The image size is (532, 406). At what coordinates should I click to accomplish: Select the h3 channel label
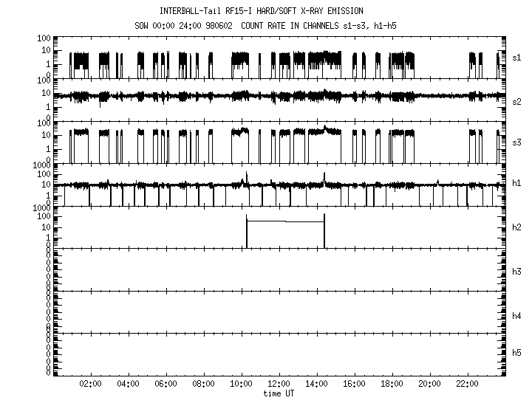click(517, 271)
